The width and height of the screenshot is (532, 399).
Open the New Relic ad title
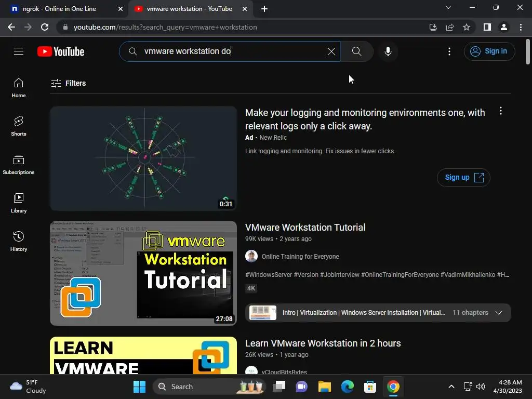click(365, 119)
